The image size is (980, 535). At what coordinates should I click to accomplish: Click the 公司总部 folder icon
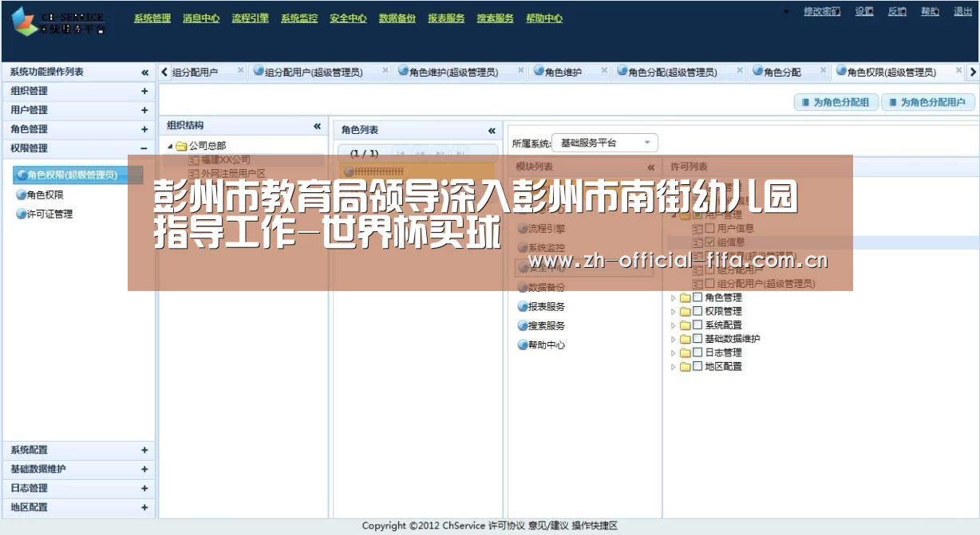pyautogui.click(x=181, y=146)
